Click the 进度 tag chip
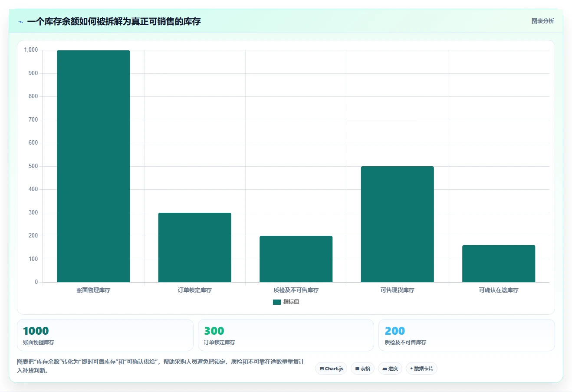The width and height of the screenshot is (572, 392). tap(390, 369)
